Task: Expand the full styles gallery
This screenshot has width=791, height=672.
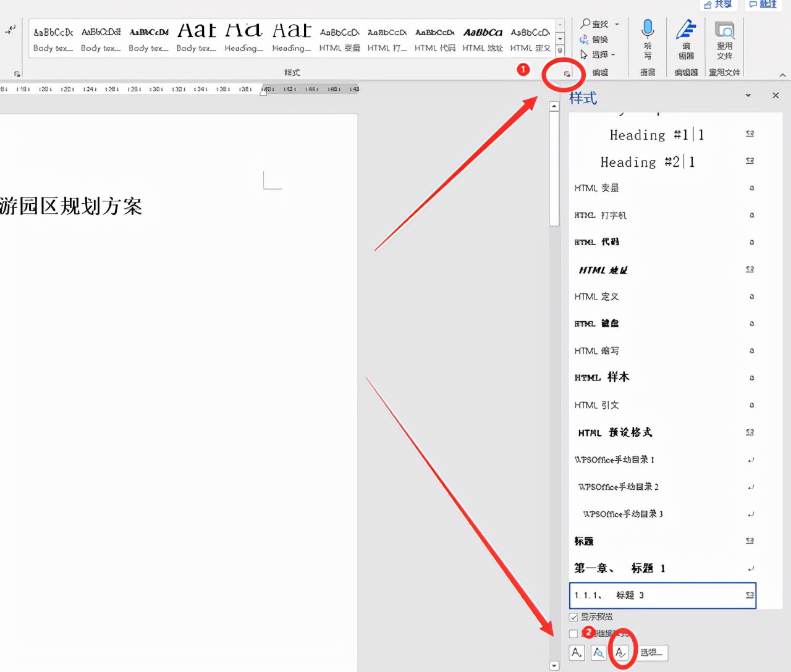Action: tap(560, 50)
